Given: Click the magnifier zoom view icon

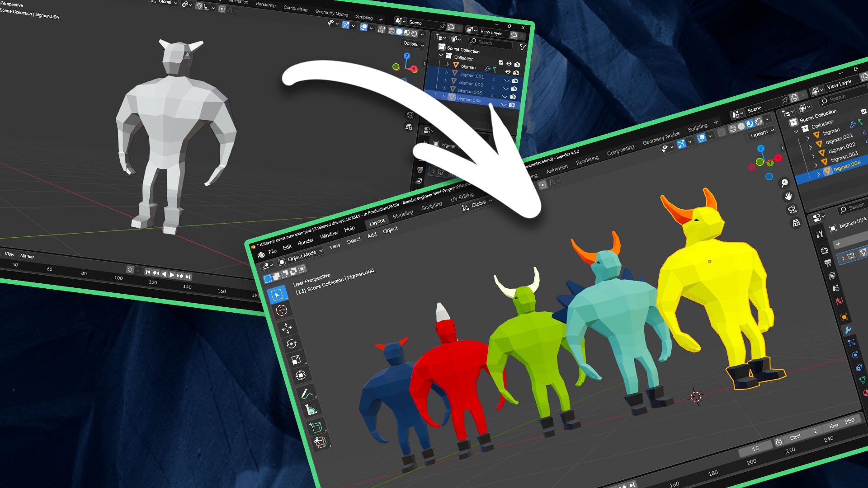Looking at the screenshot, I should point(784,183).
